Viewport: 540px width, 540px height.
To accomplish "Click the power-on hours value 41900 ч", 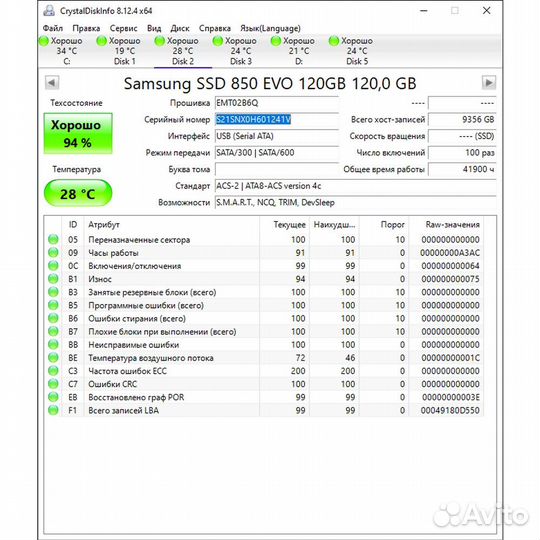I will 462,169.
